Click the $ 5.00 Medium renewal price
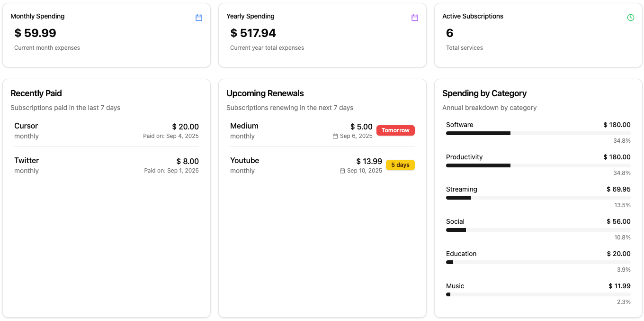The width and height of the screenshot is (644, 321). 361,127
